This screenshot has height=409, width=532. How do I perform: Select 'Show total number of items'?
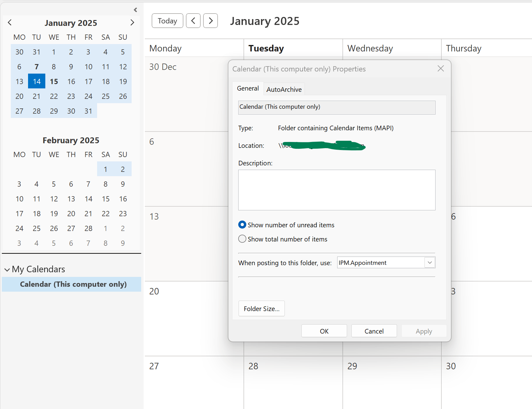click(x=242, y=239)
